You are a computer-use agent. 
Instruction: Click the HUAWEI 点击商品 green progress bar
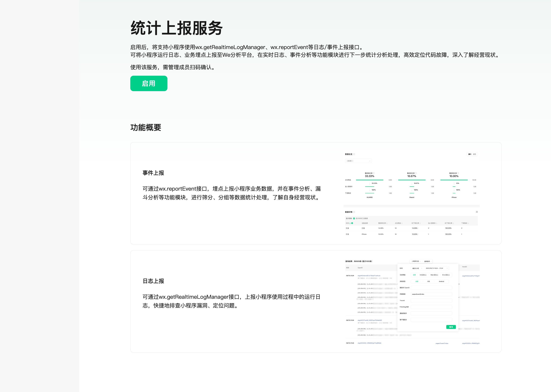tap(369, 180)
